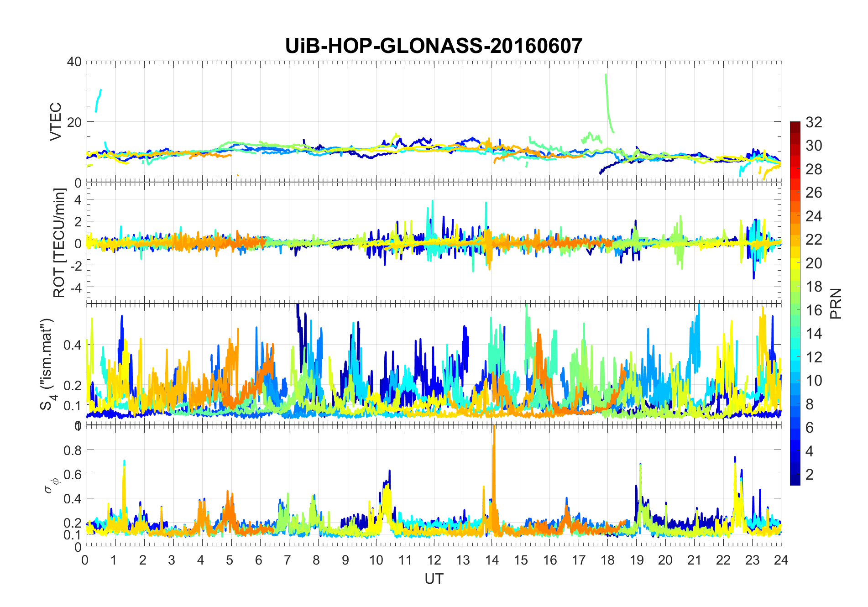
Task: Click the "UT" x-axis label
Action: pos(434,579)
